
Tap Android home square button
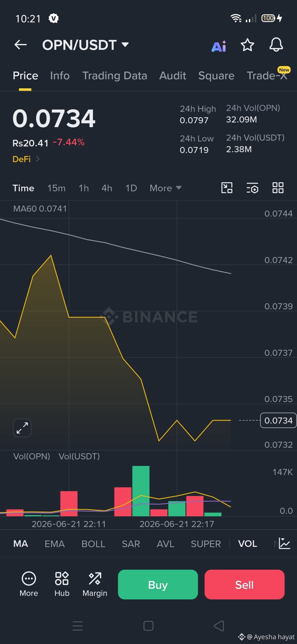[x=148, y=626]
